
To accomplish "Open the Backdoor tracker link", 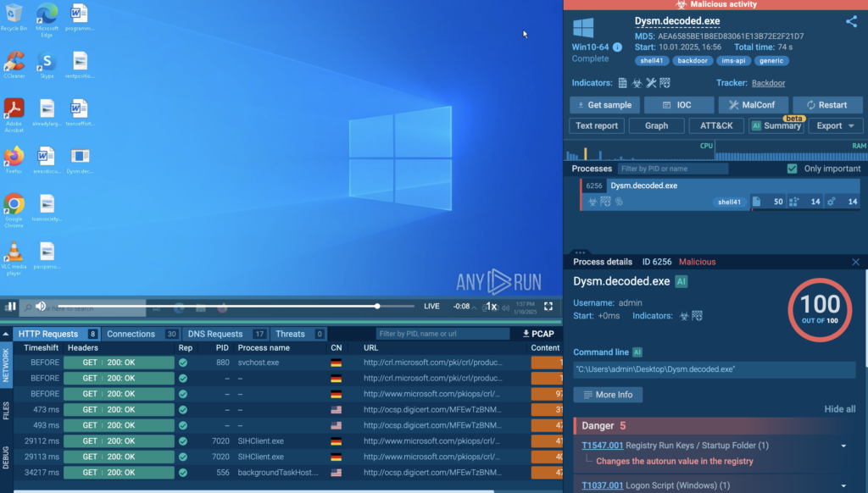I will coord(768,83).
